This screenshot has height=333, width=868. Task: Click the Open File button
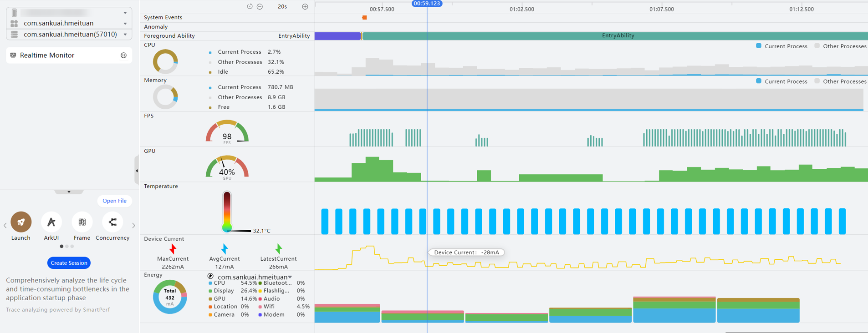[x=114, y=201]
